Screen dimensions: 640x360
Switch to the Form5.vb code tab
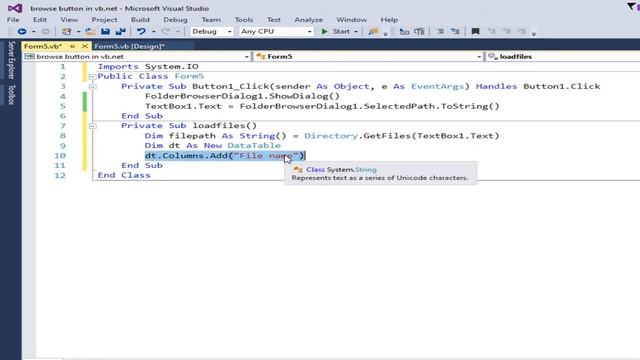tap(43, 46)
